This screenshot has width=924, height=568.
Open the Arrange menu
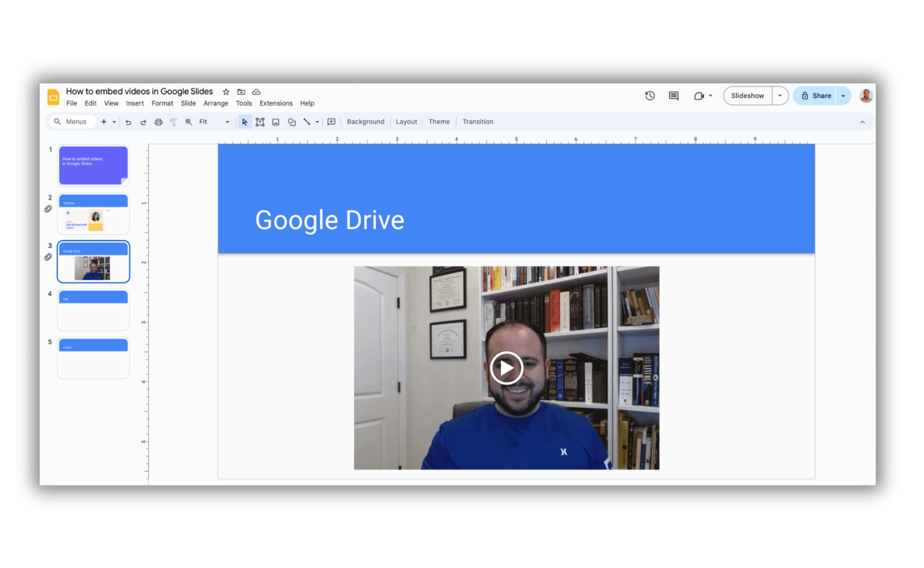pos(215,103)
